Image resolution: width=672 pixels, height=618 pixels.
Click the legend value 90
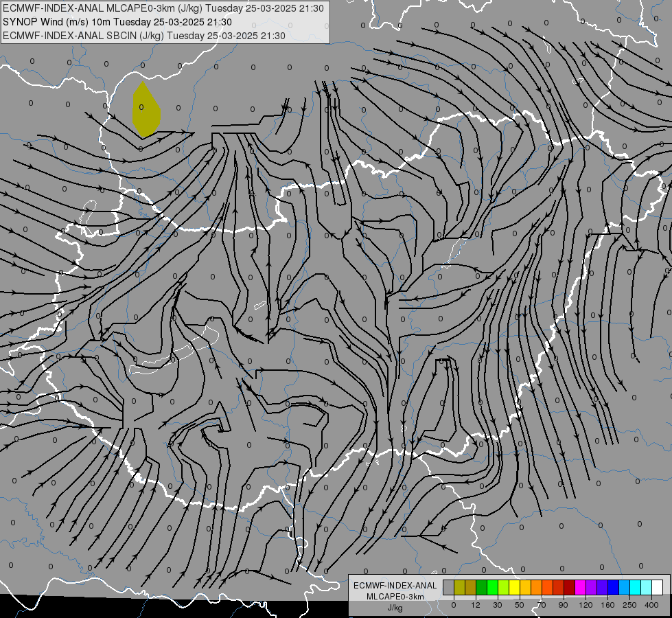coord(563,605)
